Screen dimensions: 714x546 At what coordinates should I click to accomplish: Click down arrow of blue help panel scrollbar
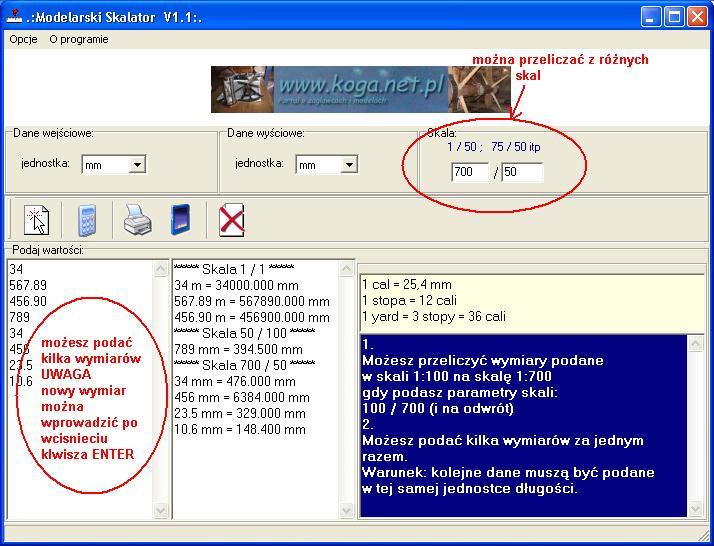(697, 510)
